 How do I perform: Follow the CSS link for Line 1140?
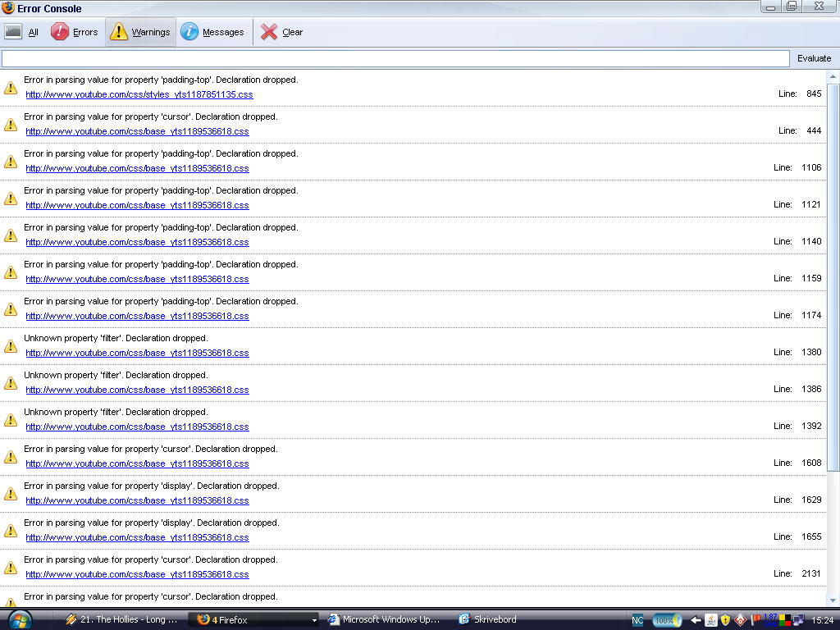tap(137, 242)
